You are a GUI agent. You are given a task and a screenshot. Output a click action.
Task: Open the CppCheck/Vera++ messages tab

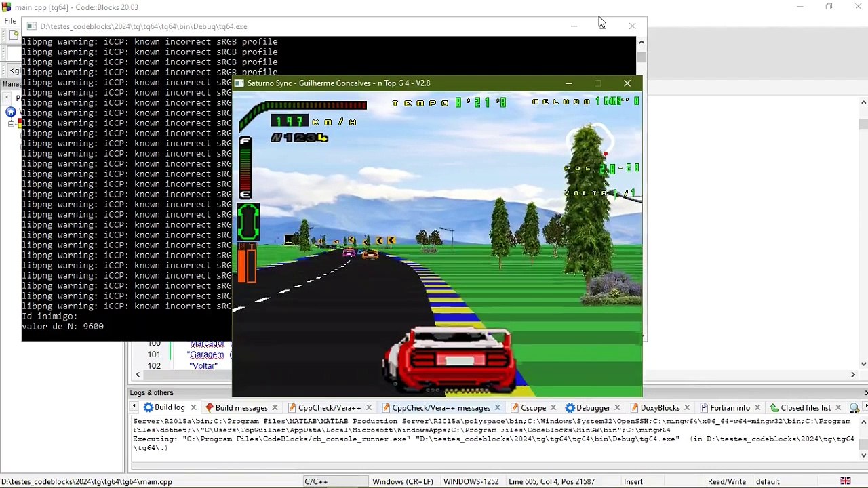pyautogui.click(x=441, y=407)
